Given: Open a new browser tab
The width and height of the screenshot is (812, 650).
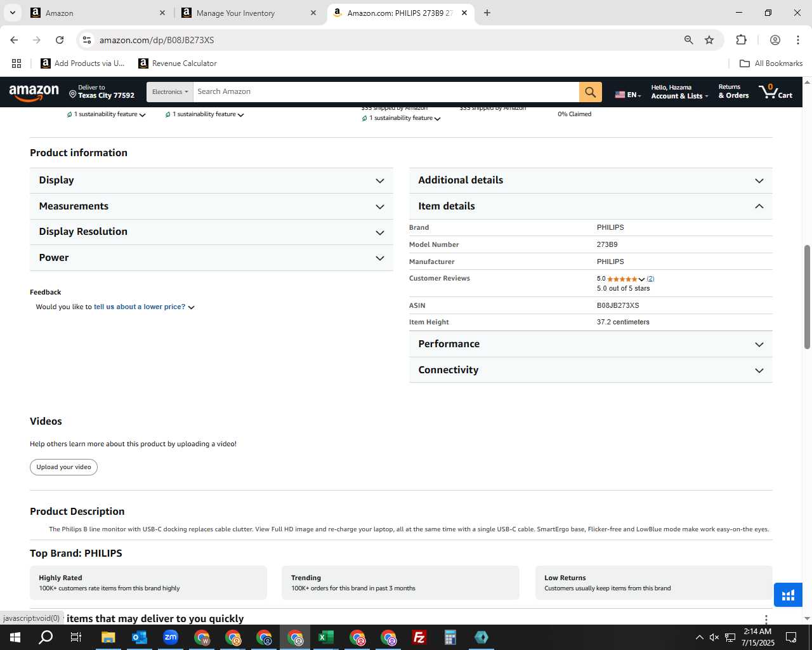Looking at the screenshot, I should click(x=487, y=13).
